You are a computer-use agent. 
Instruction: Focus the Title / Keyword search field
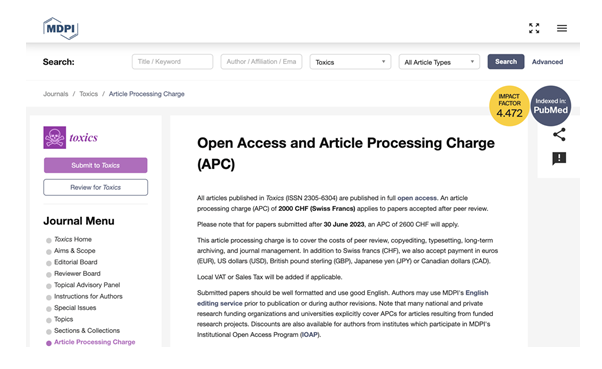(172, 62)
